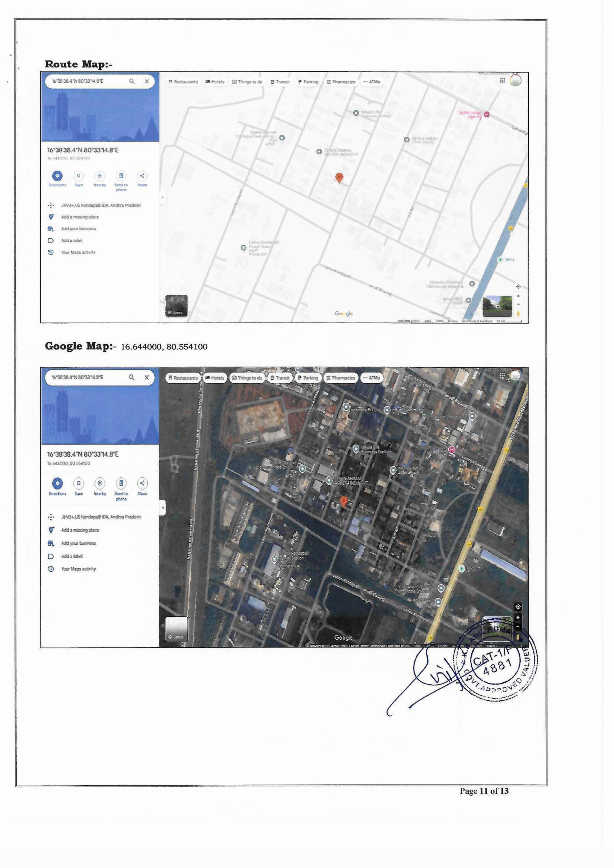Toggle the Transit filter chip
Image resolution: width=614 pixels, height=868 pixels.
click(x=280, y=82)
